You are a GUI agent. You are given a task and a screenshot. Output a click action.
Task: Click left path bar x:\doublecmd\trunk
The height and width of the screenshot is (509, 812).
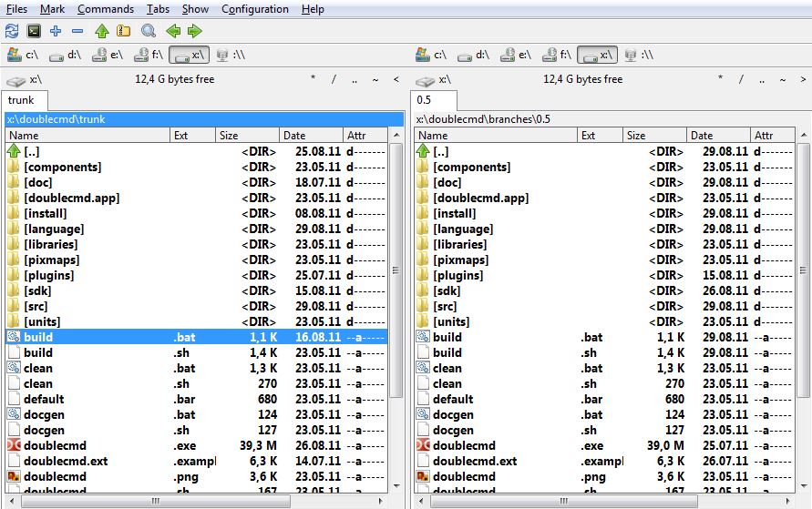[x=204, y=119]
